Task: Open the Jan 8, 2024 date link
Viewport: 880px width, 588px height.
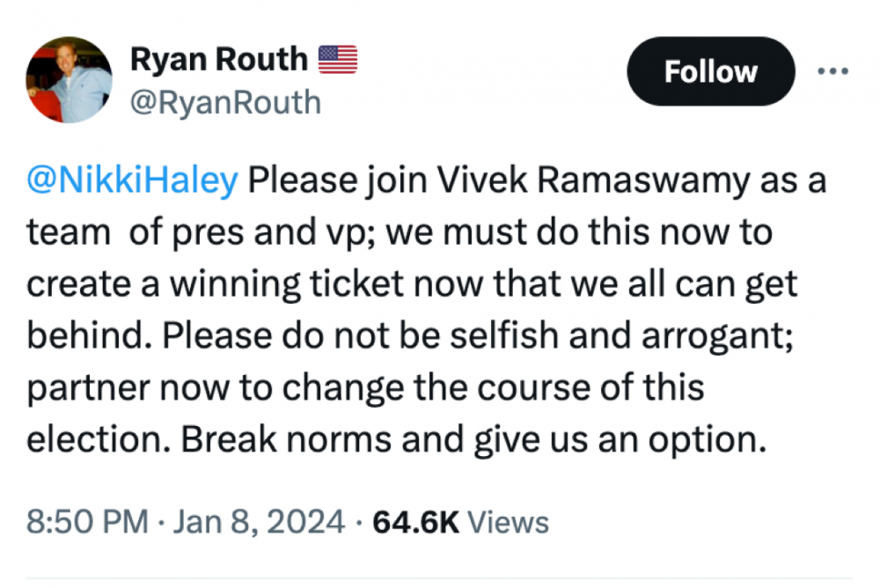Action: pos(260,522)
